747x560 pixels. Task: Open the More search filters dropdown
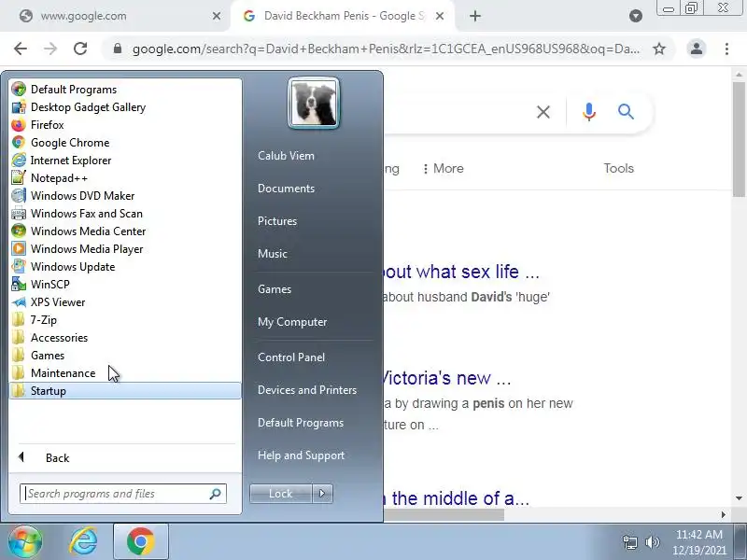pos(443,169)
